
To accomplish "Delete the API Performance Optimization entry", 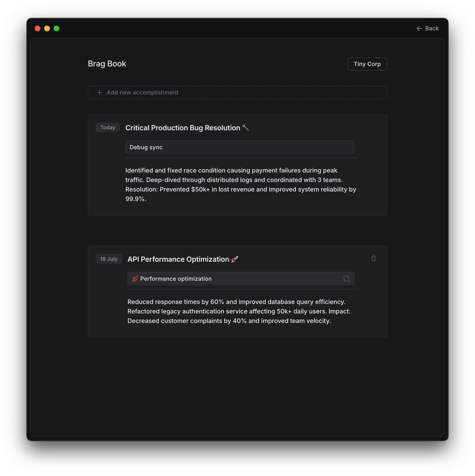I will [373, 258].
